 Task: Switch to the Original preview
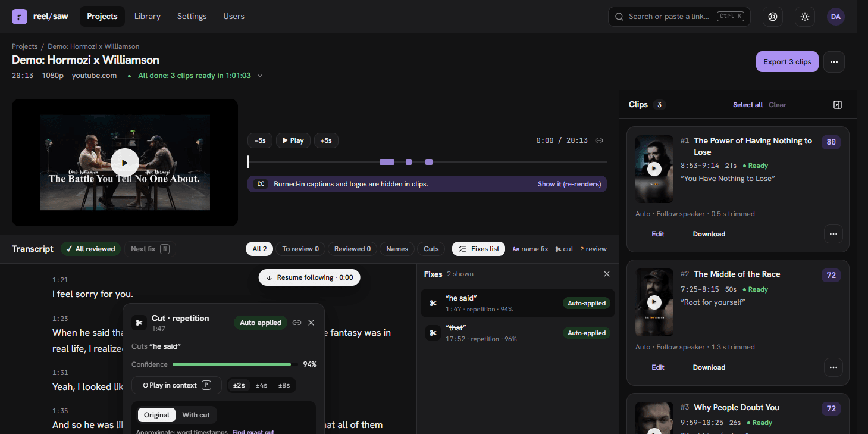157,415
